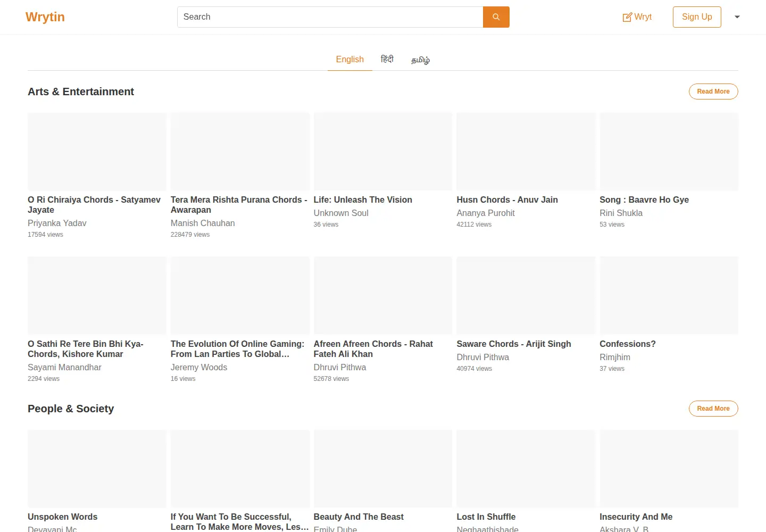Click the Afreen Afreen Chords thumbnail
This screenshot has width=766, height=532.
pos(383,295)
